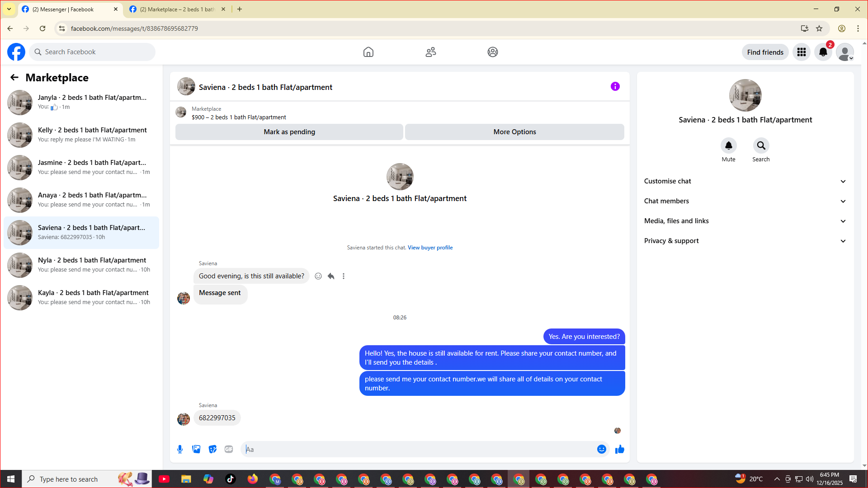
Task: Click Saviena's large profile thumbnail in right panel
Action: 745,95
